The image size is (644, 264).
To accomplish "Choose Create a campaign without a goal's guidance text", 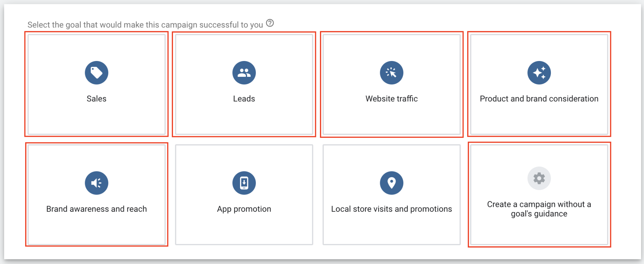I will tap(539, 209).
